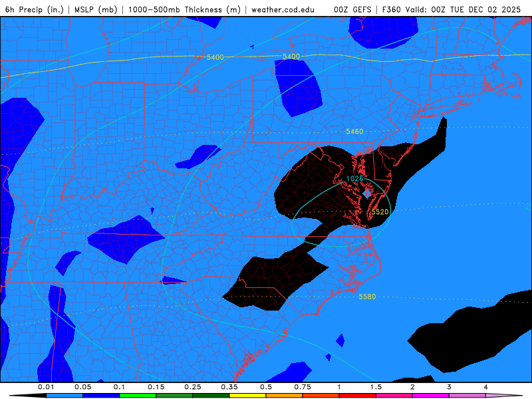532x399 pixels.
Task: Click the 0.05 legend value
Action: click(x=82, y=387)
